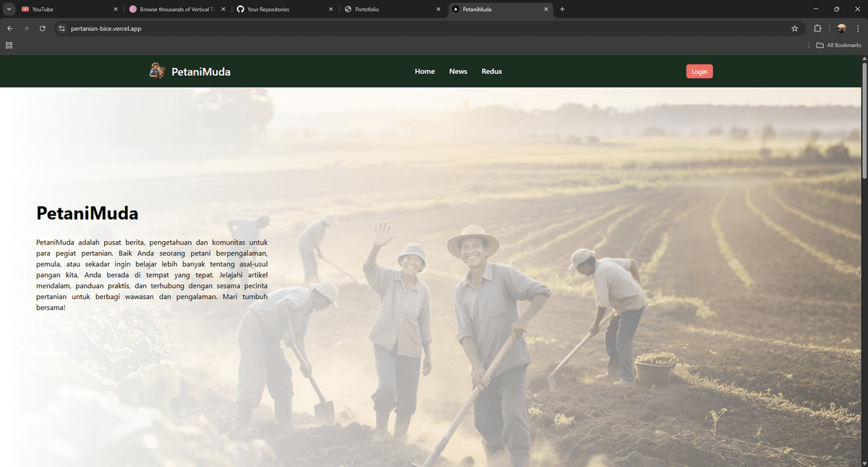Click the PetaniMuda hero heading
This screenshot has height=467, width=868.
(x=87, y=213)
